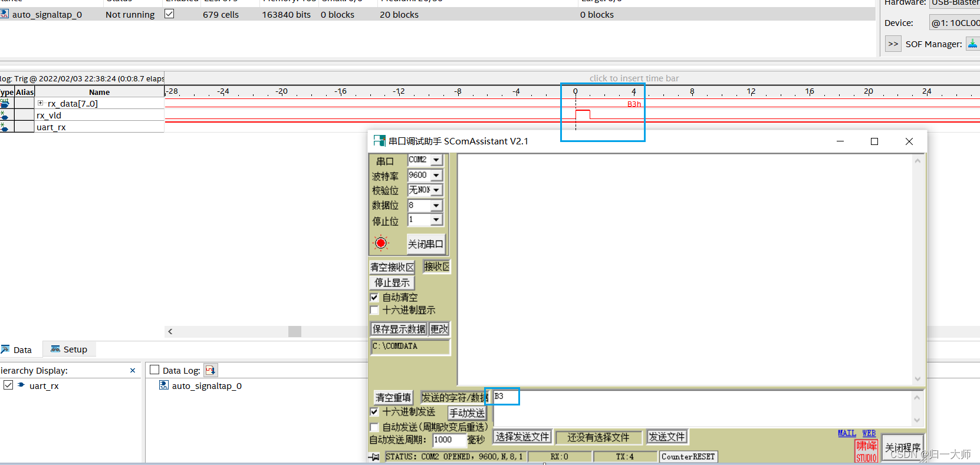Image resolution: width=980 pixels, height=465 pixels.
Task: Click the TX:4 counter in status bar
Action: 624,457
